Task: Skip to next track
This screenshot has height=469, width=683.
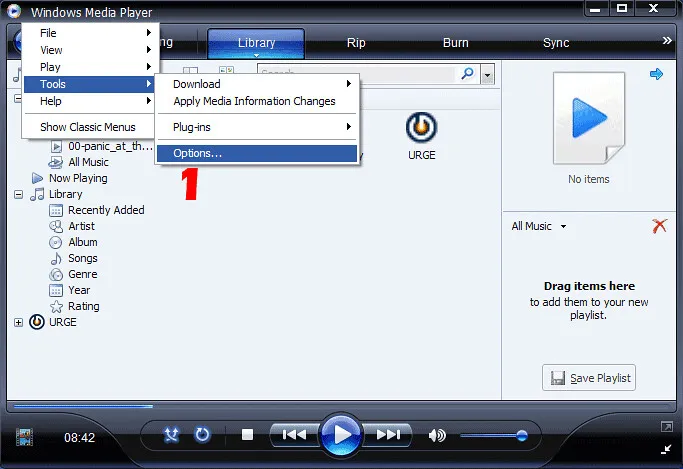Action: click(388, 435)
